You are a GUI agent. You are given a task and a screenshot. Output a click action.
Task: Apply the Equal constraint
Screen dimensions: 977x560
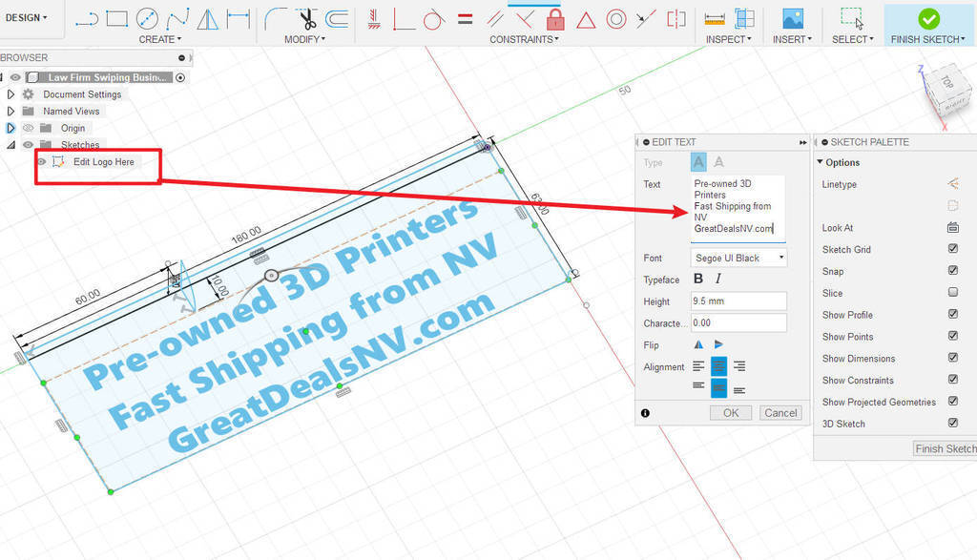(x=465, y=19)
